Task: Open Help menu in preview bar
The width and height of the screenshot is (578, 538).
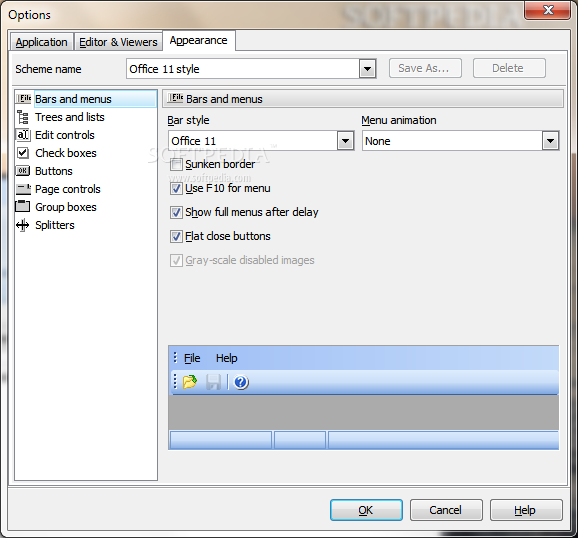Action: click(227, 358)
